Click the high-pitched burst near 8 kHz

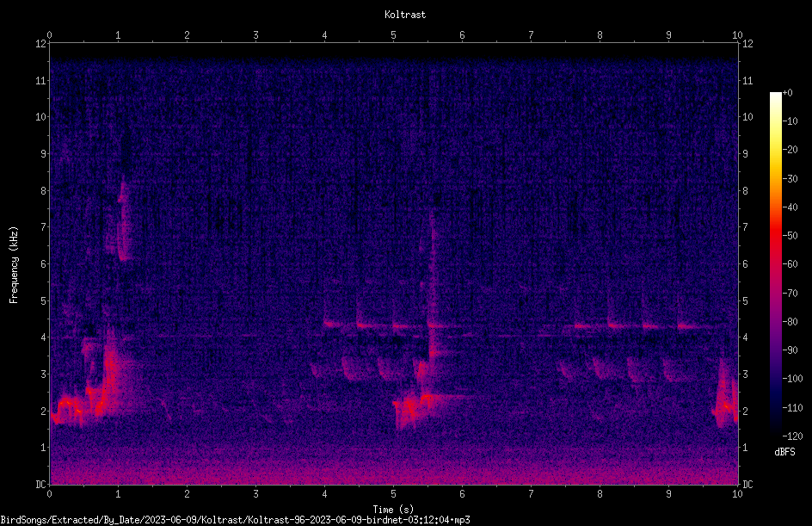[123, 220]
